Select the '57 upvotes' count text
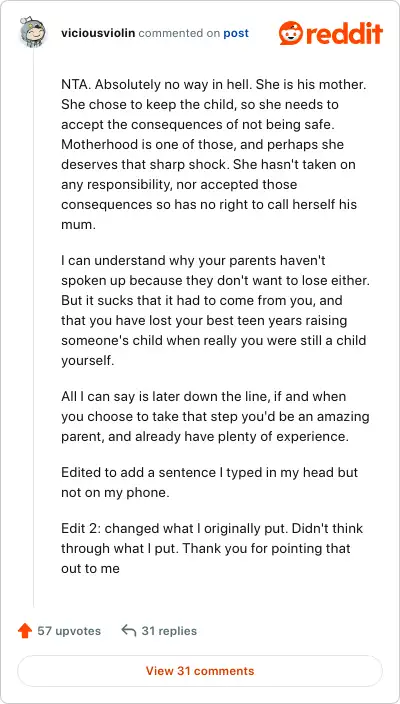This screenshot has width=400, height=704. coord(69,631)
